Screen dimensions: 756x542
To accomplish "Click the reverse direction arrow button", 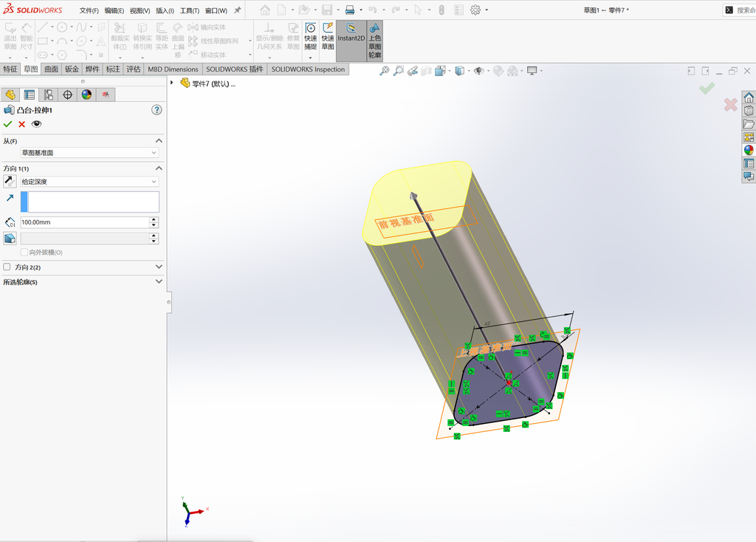I will tap(10, 182).
